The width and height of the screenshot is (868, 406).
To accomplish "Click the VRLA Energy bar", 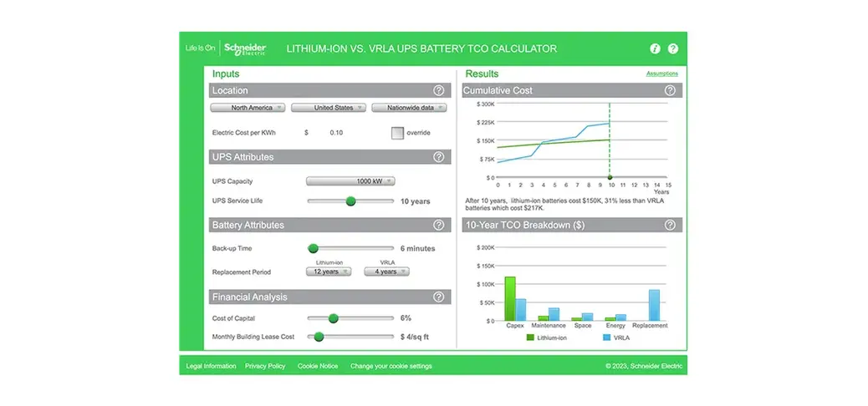I will [x=620, y=317].
